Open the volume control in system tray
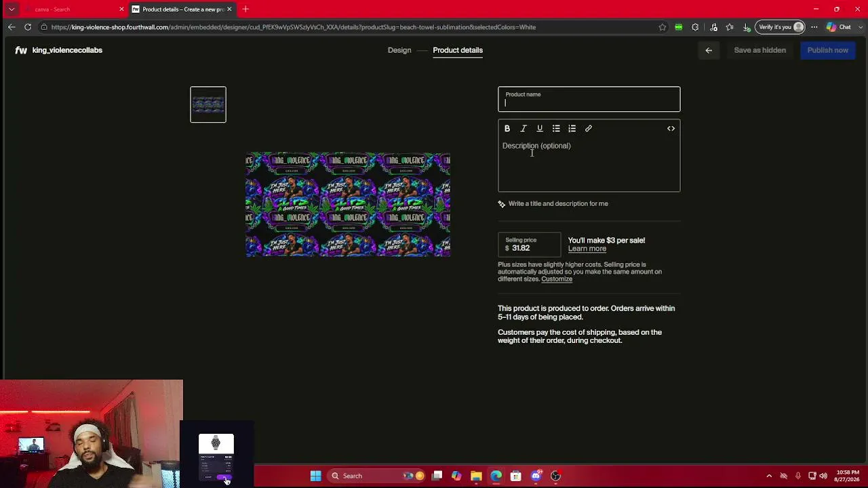 click(x=823, y=476)
